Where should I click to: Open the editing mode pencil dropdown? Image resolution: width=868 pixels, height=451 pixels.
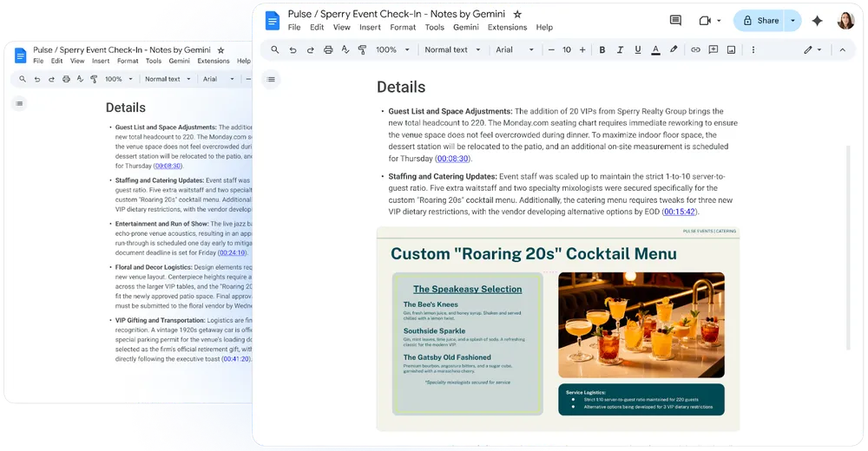pyautogui.click(x=812, y=49)
